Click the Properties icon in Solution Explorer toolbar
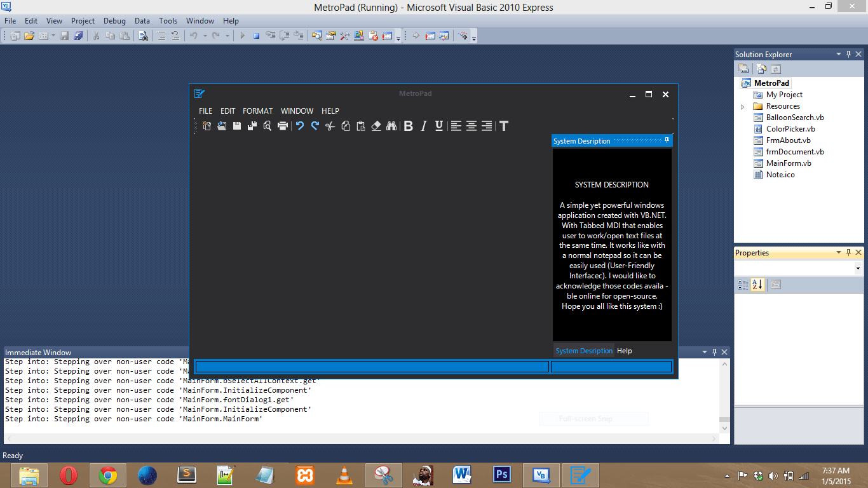The image size is (868, 488). pos(743,69)
